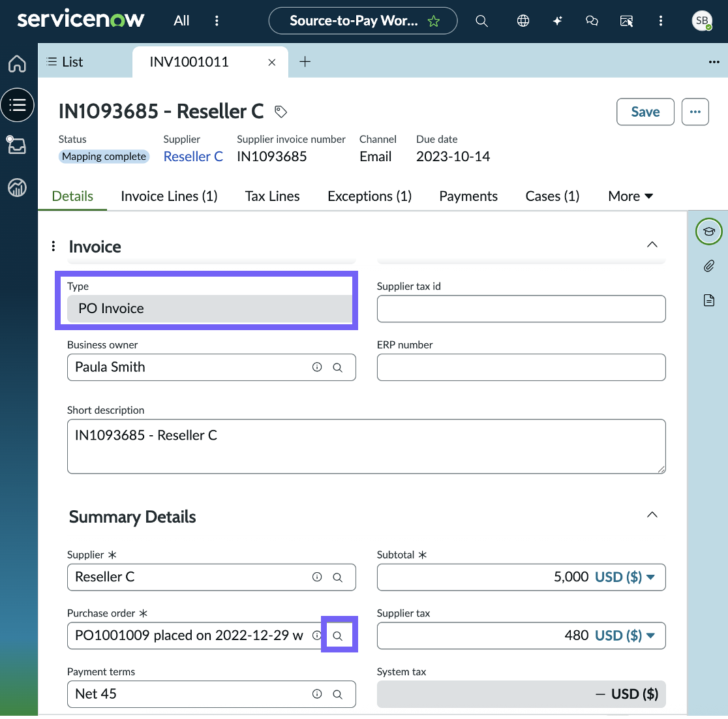The height and width of the screenshot is (719, 728).
Task: Open the List view sidebar icon
Action: (17, 105)
